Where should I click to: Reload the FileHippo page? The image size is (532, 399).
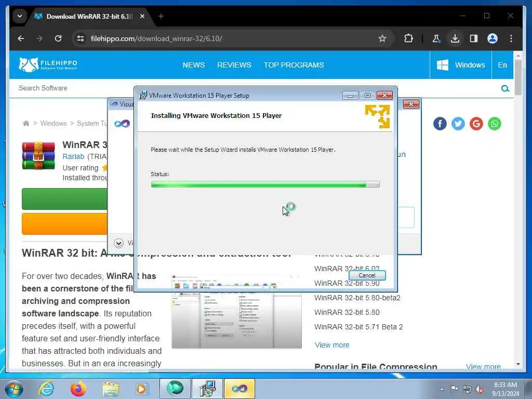pyautogui.click(x=58, y=38)
